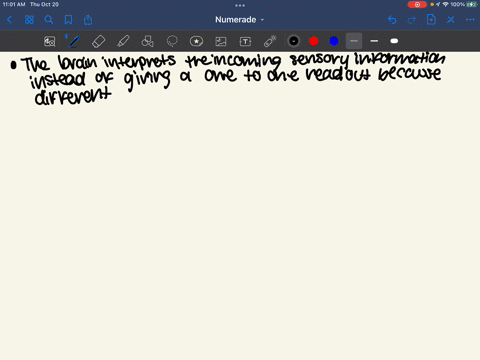The image size is (480, 360).
Task: Select the Text box tool
Action: (245, 41)
